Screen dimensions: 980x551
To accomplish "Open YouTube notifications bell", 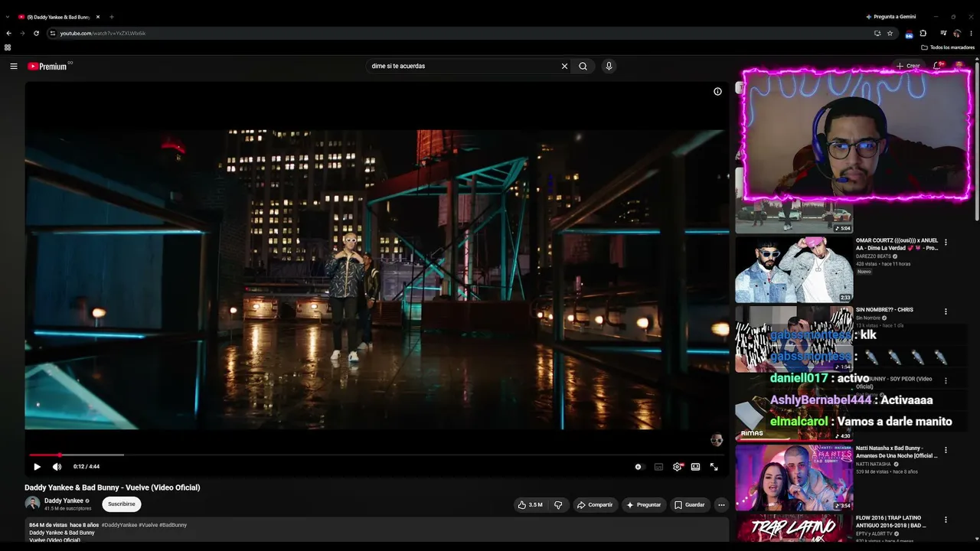I will pos(936,67).
